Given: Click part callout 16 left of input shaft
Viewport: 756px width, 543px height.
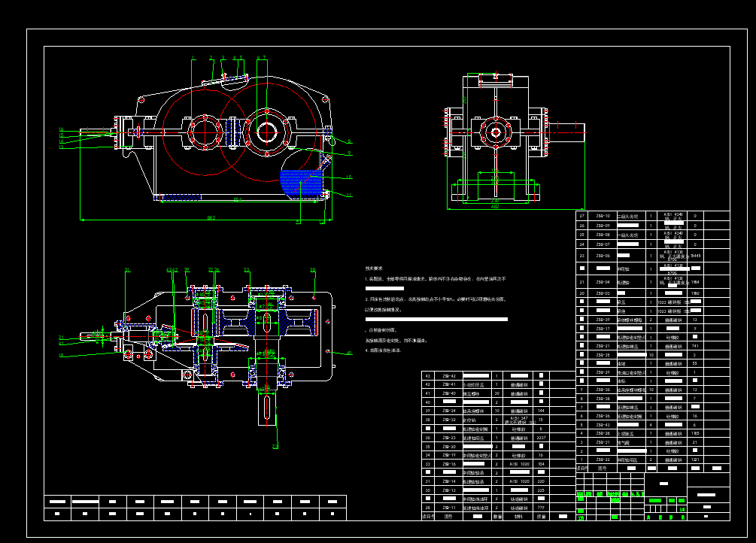Looking at the screenshot, I should [x=62, y=129].
